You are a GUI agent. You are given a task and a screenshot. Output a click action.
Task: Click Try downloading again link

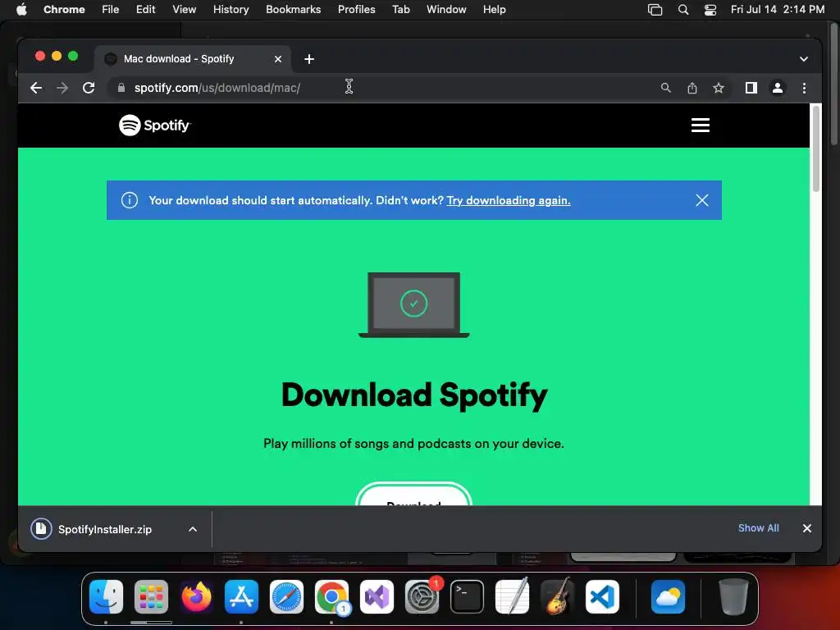point(509,200)
